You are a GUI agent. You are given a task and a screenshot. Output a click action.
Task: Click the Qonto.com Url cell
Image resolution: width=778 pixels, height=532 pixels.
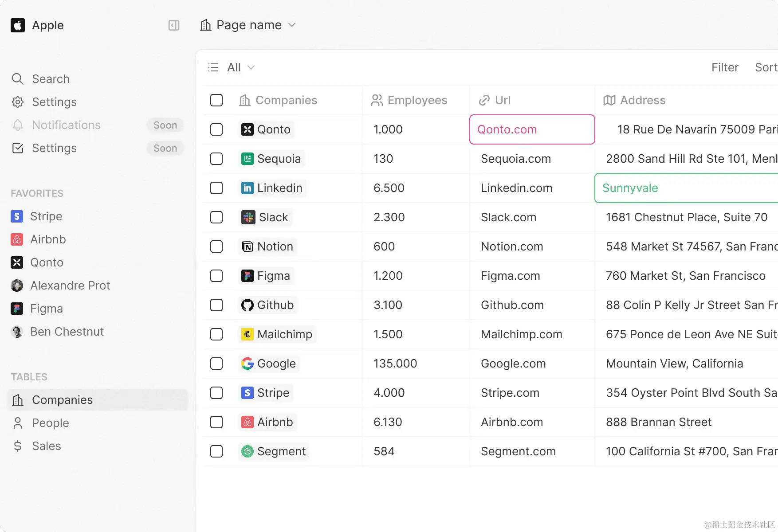[x=532, y=129]
